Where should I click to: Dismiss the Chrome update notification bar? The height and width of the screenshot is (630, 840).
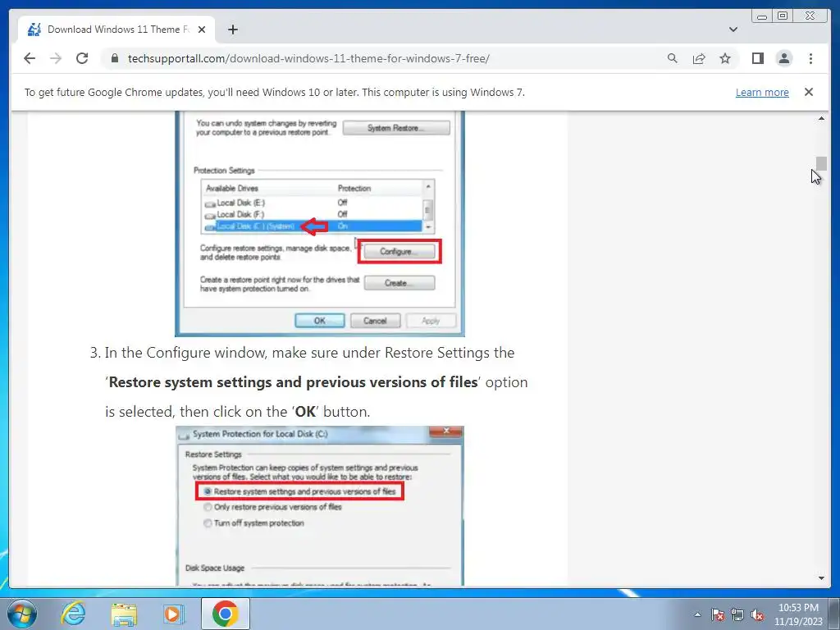coord(808,92)
